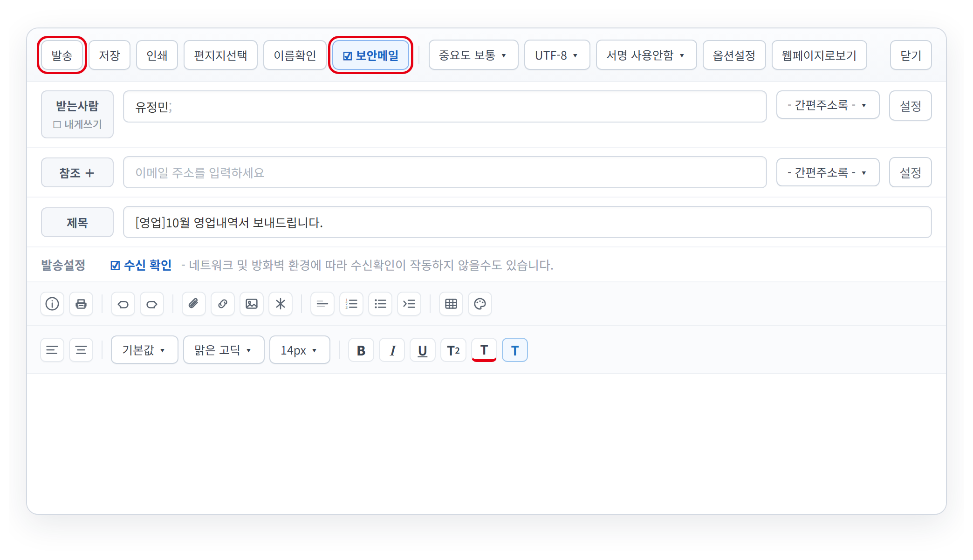Toggle underline formatting
The height and width of the screenshot is (560, 973).
tap(423, 350)
